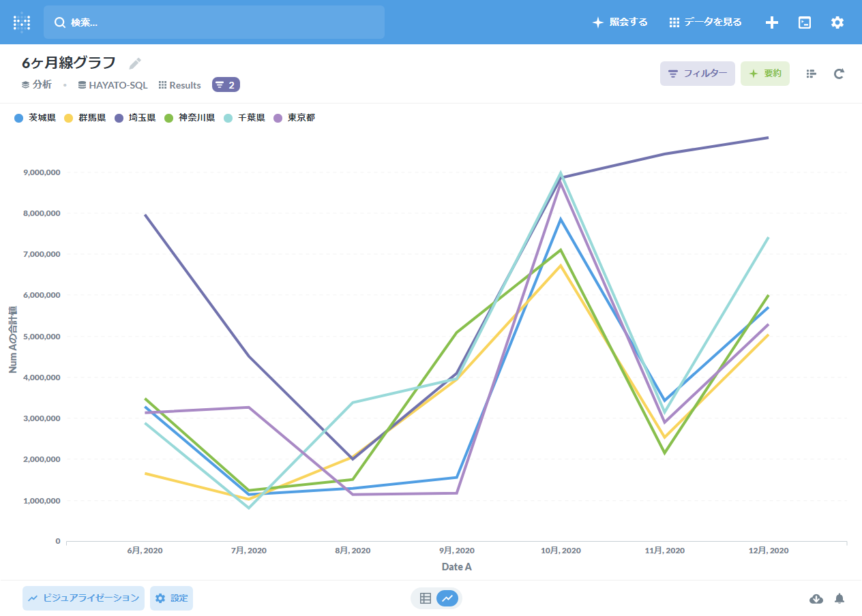The height and width of the screenshot is (616, 862).
Task: Download the chart results
Action: pyautogui.click(x=816, y=598)
